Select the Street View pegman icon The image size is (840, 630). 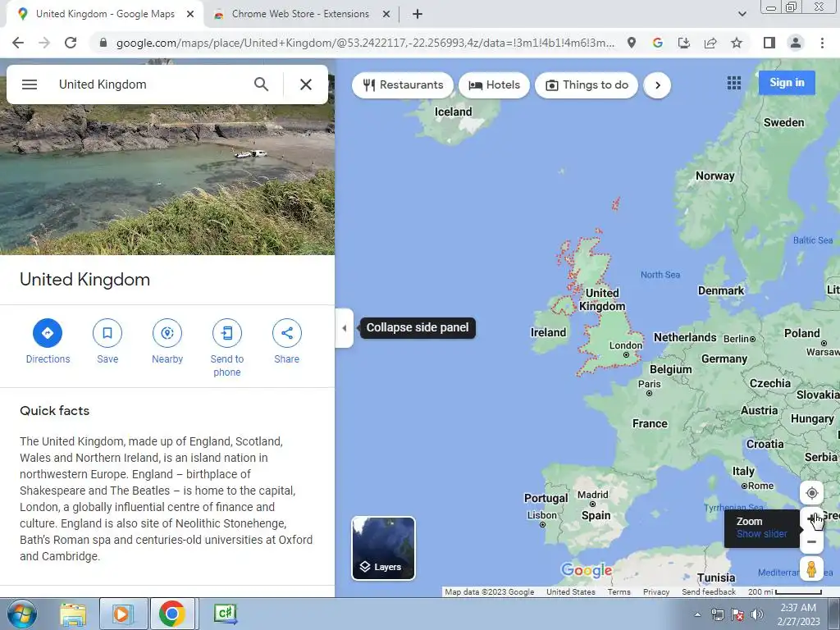click(811, 568)
